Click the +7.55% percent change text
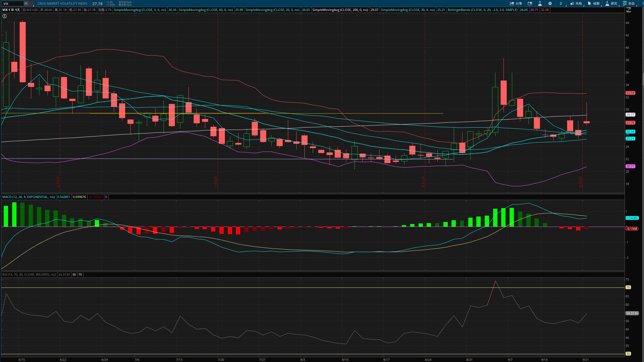 [x=110, y=5]
